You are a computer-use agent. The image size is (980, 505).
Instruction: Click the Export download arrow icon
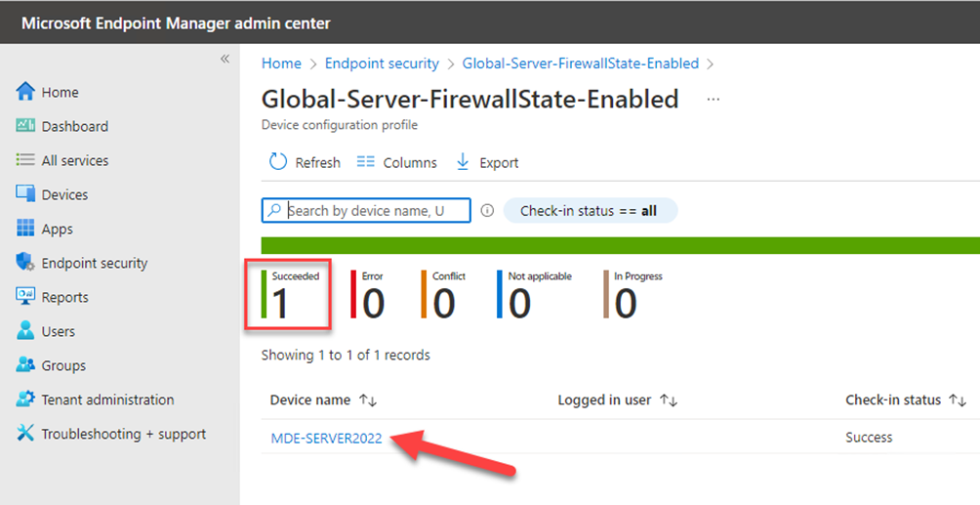pyautogui.click(x=463, y=162)
